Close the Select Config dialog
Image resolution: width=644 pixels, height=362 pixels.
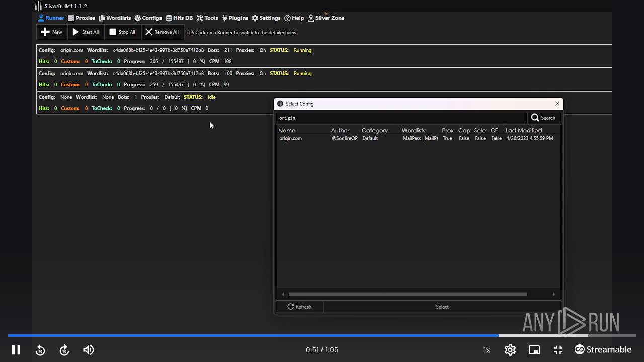point(557,103)
